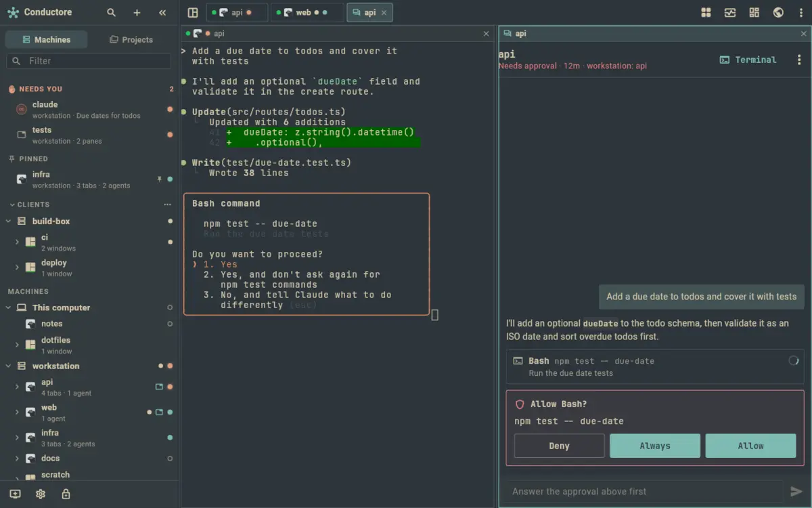Click the add machine monitor icon at sidebar bottom
Image resolution: width=812 pixels, height=508 pixels.
point(15,494)
